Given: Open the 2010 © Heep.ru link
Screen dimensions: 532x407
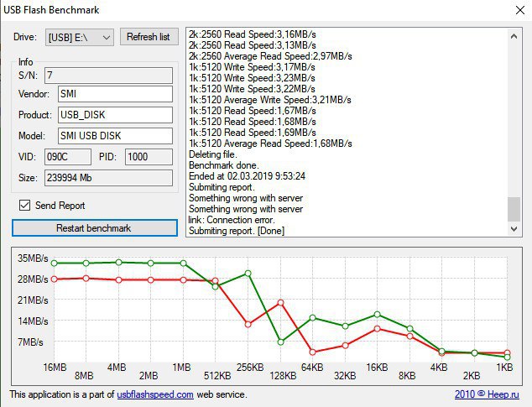Looking at the screenshot, I should pos(487,394).
